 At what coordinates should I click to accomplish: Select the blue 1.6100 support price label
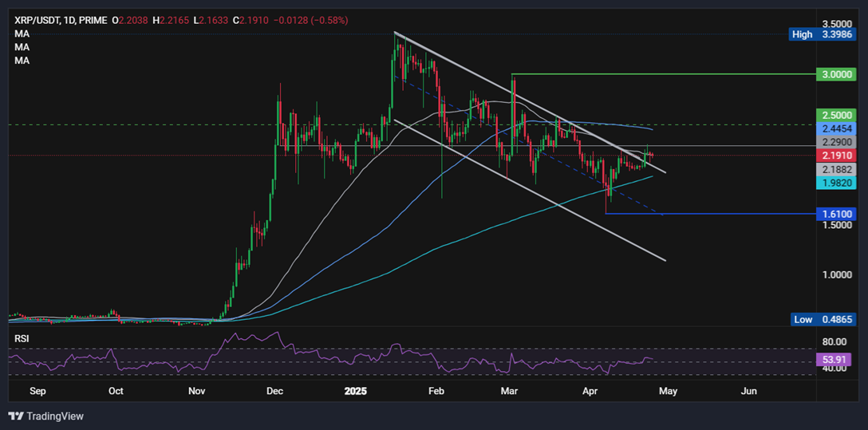[836, 214]
